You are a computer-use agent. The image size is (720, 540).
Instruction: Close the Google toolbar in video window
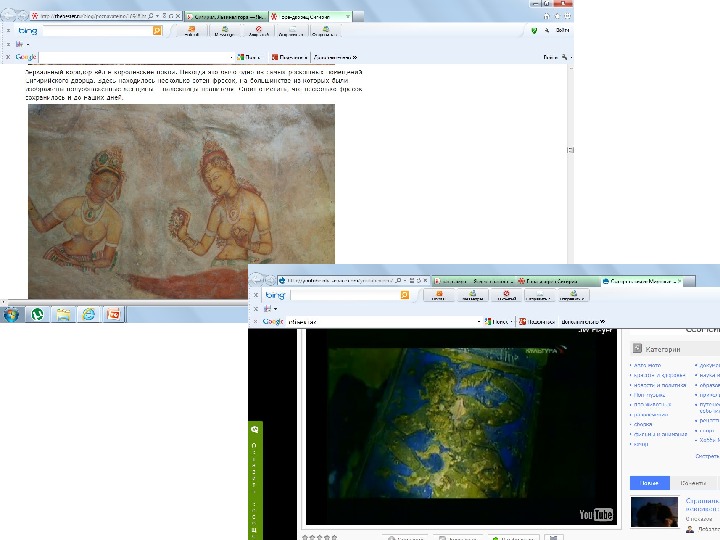pos(256,322)
